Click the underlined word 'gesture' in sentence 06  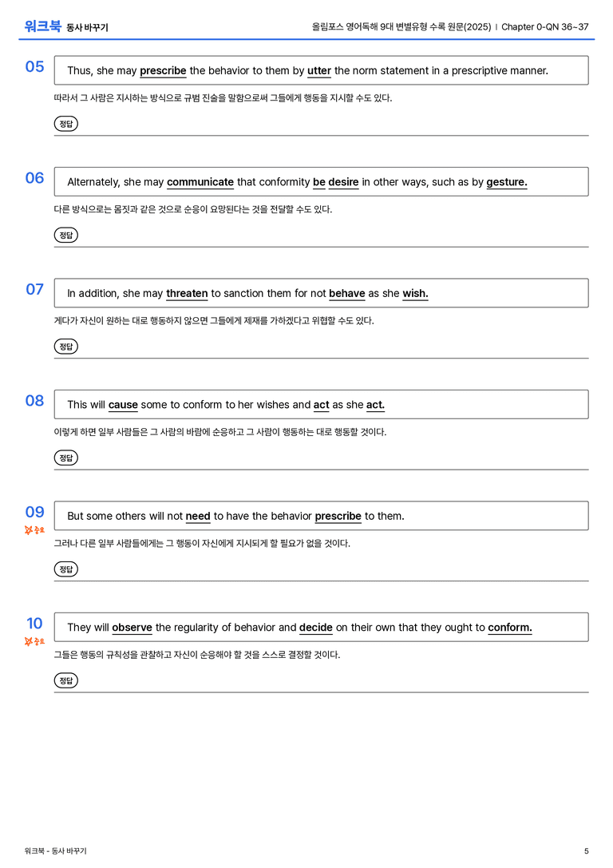(507, 182)
